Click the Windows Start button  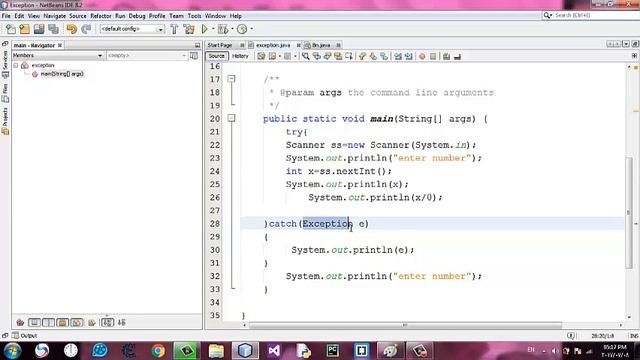[x=12, y=351]
